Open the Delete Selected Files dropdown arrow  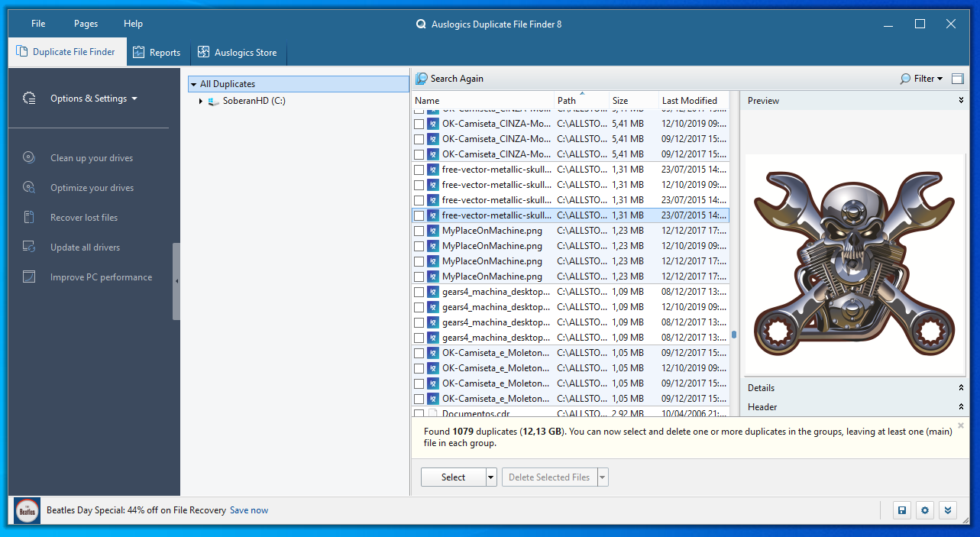[603, 477]
